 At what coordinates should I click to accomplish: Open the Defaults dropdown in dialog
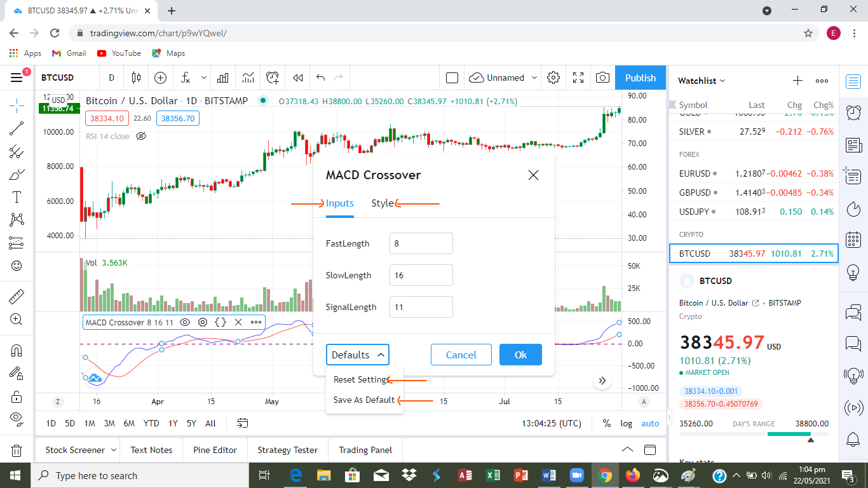(x=358, y=355)
